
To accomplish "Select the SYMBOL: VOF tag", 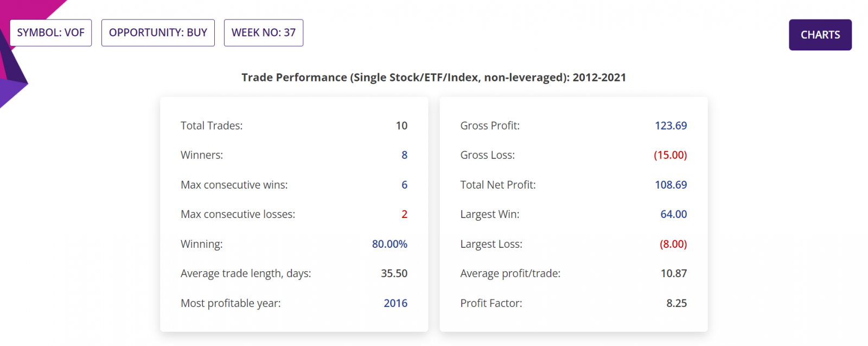I will 50,33.
